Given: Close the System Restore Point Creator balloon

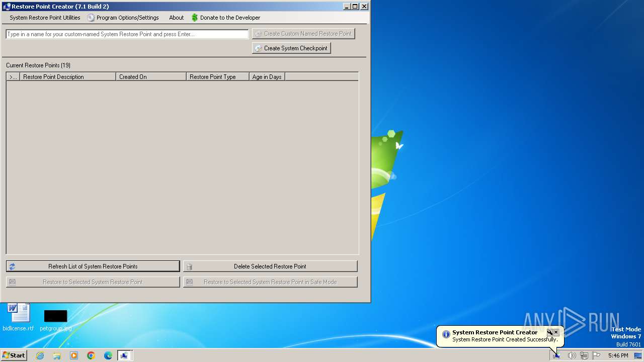Looking at the screenshot, I should pos(556,332).
